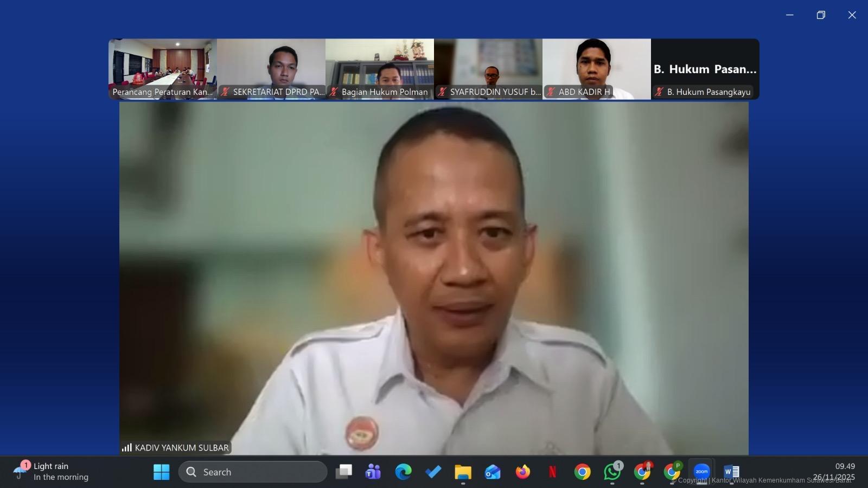
Task: Launch Firefox from the taskbar
Action: [522, 472]
